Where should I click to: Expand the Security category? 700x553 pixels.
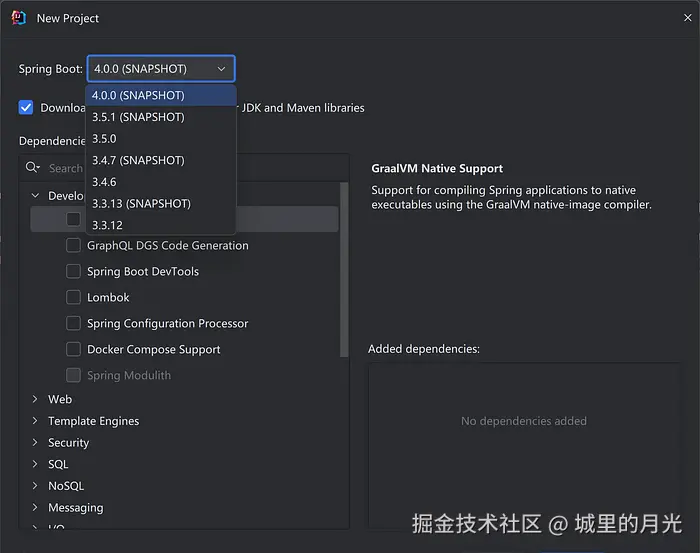point(35,442)
